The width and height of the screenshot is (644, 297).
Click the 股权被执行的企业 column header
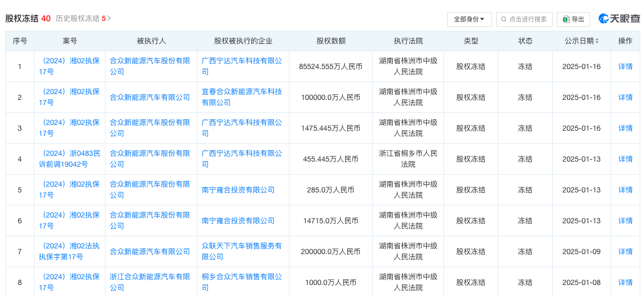(x=243, y=41)
